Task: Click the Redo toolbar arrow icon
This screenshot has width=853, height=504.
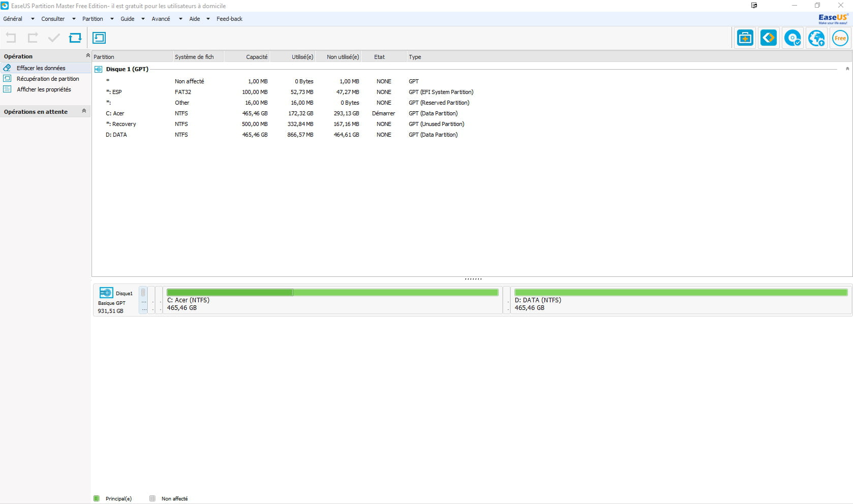Action: (33, 38)
